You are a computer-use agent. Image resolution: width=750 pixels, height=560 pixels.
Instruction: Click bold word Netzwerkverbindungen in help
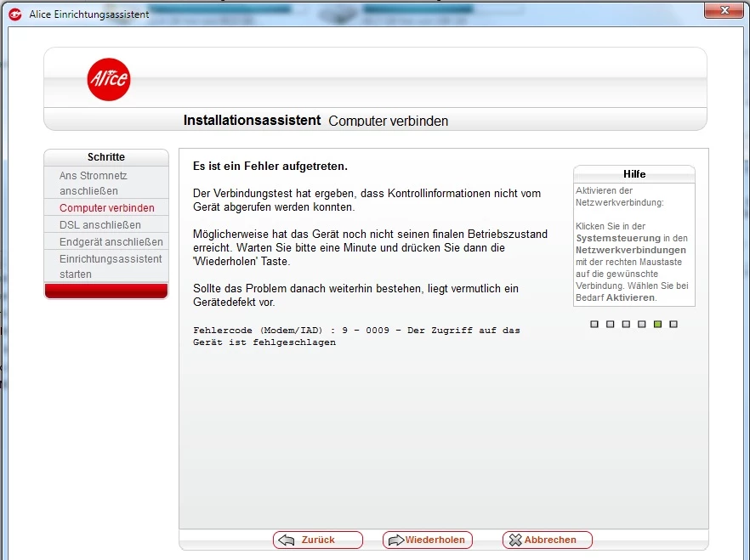[630, 250]
